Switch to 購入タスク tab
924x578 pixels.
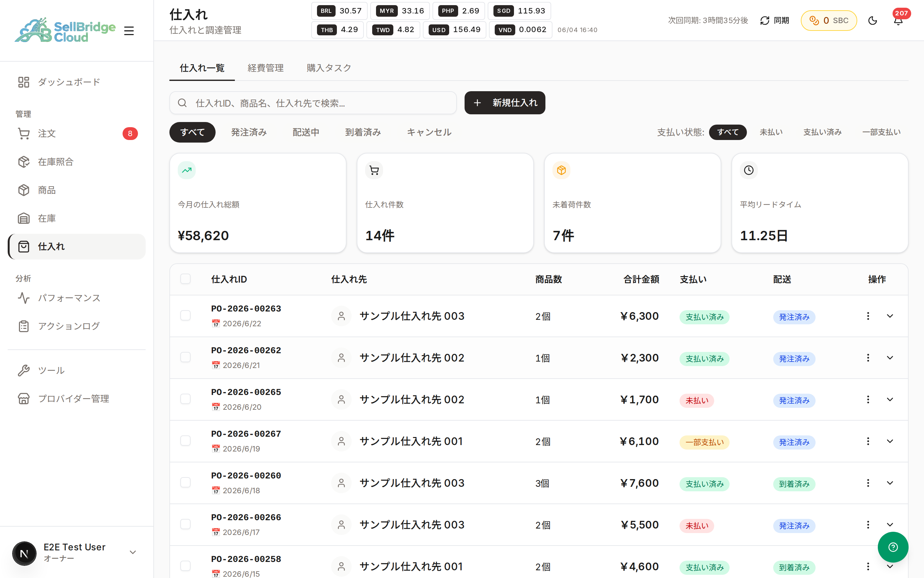coord(329,68)
